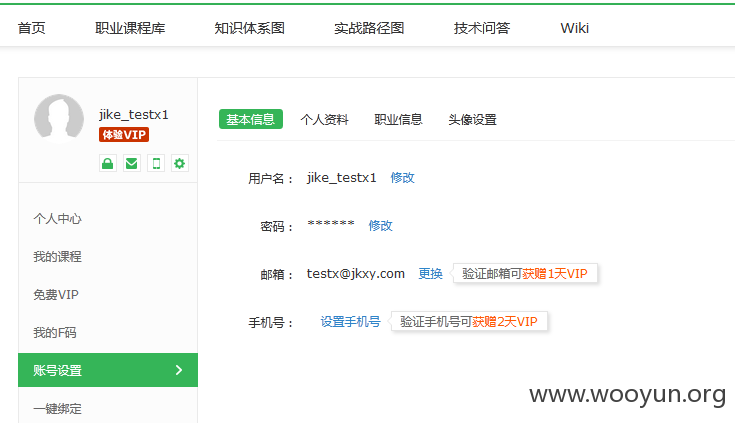Screen dimensions: 735x423
Task: Click the gray user avatar picture
Action: click(x=59, y=118)
